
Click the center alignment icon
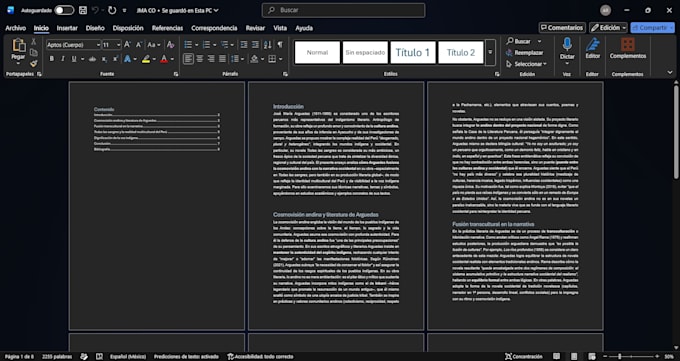pyautogui.click(x=199, y=59)
